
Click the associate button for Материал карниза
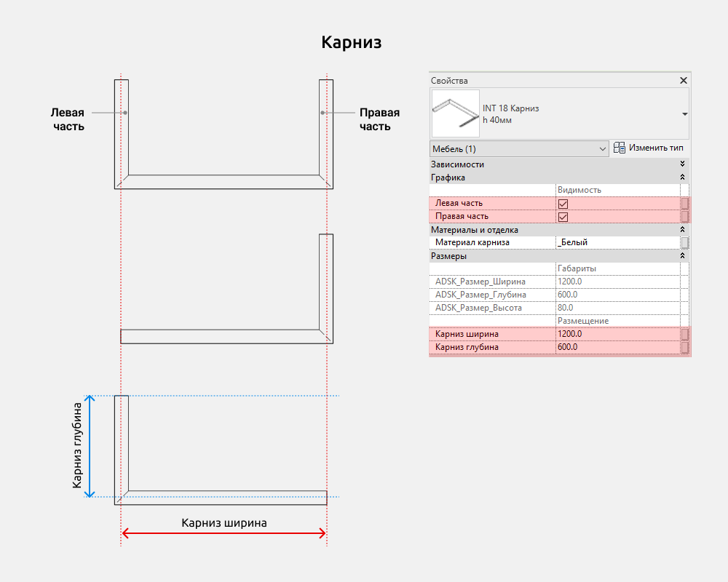[685, 243]
